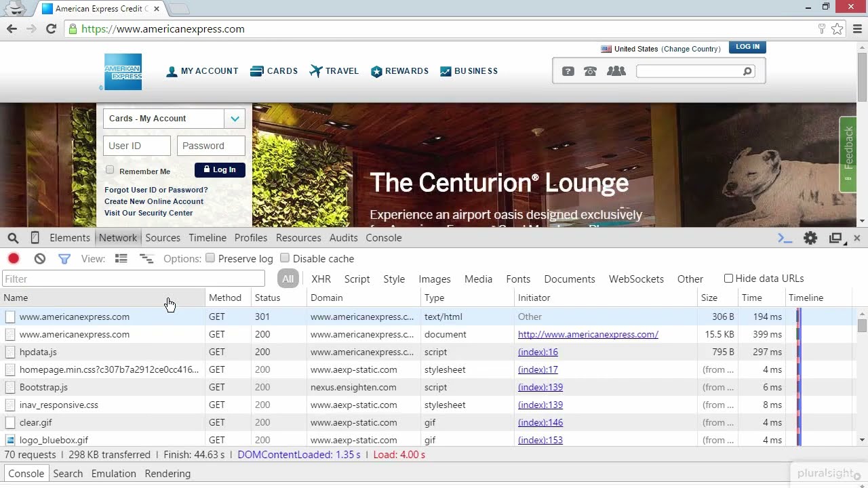Open the MY ACCOUNT navigation menu
The image size is (868, 488).
click(x=202, y=71)
